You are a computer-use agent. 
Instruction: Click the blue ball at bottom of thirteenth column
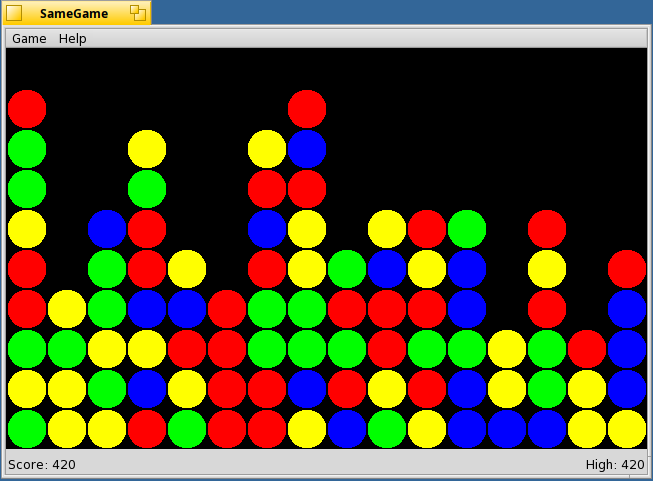pyautogui.click(x=507, y=429)
